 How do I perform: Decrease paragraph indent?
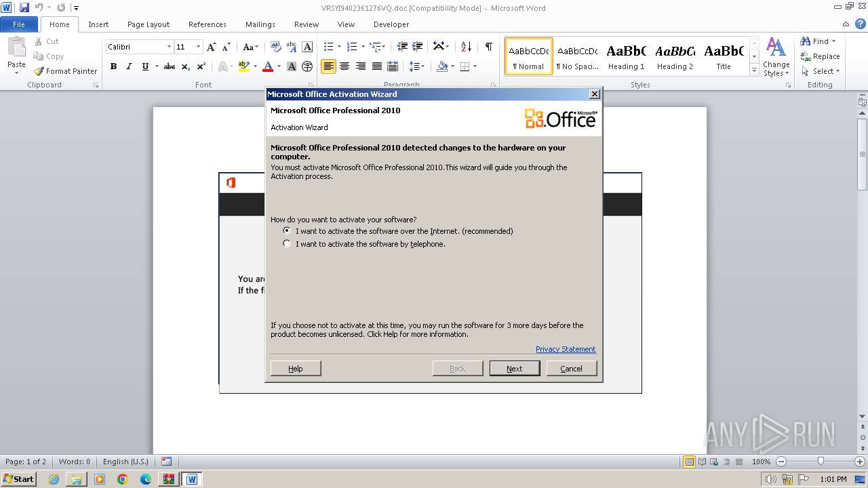(x=402, y=47)
